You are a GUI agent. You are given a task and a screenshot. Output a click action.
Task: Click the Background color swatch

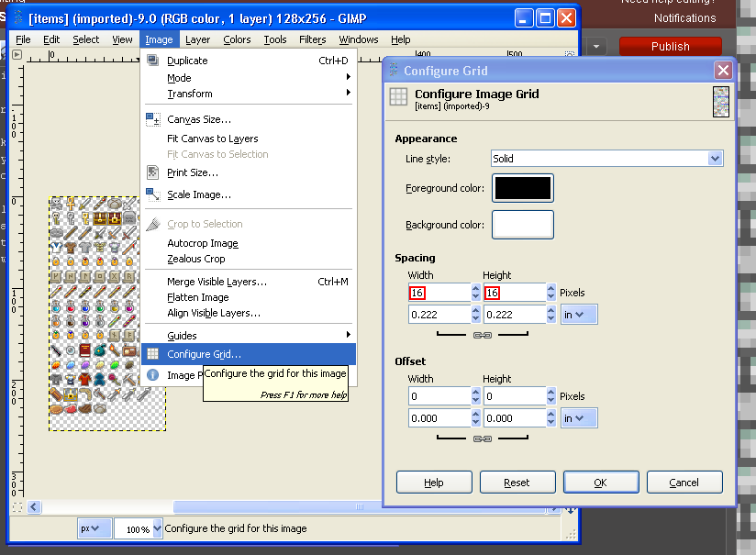point(523,225)
